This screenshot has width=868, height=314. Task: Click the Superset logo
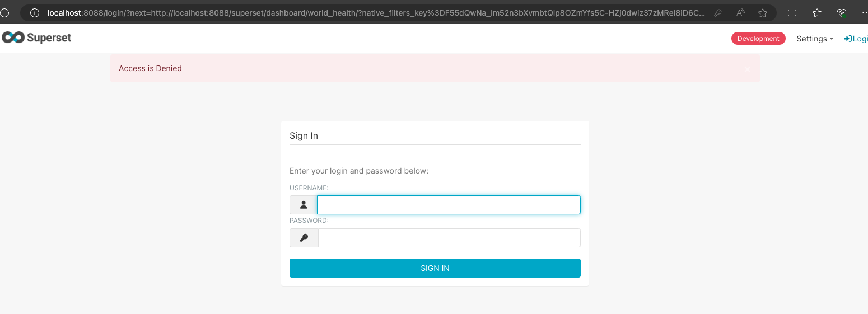coord(37,38)
